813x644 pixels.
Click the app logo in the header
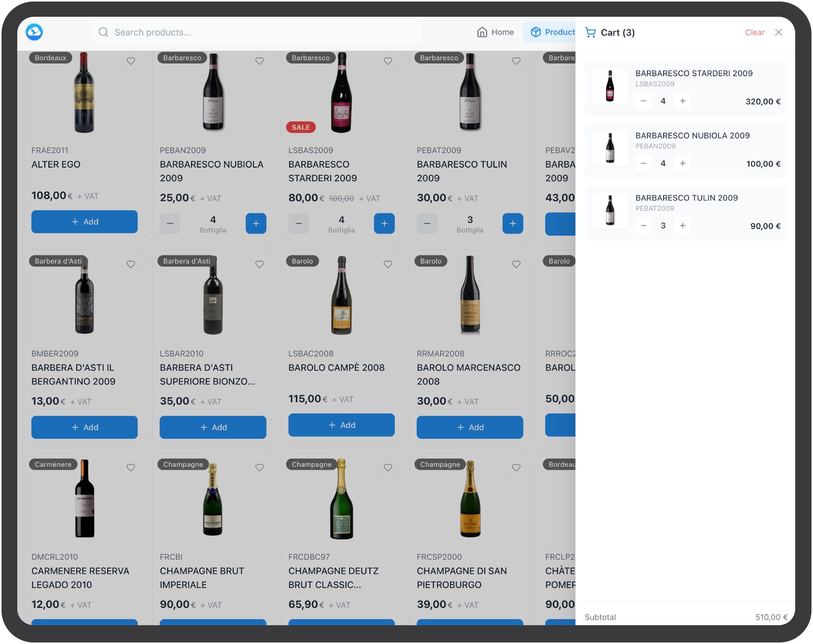(x=34, y=32)
